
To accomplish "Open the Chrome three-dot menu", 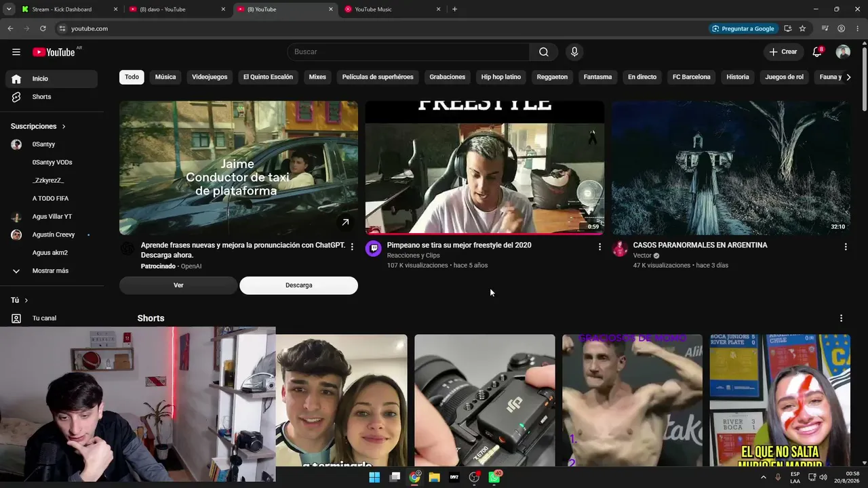I will point(857,28).
